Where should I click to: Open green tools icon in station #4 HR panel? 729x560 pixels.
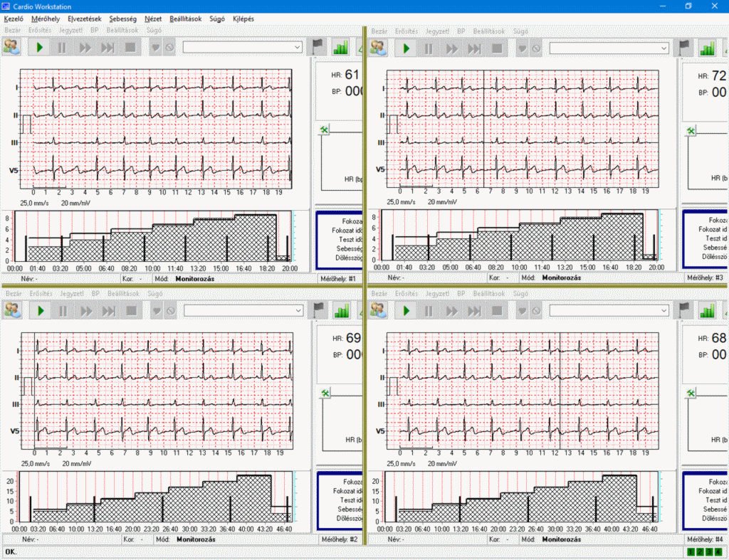pos(691,393)
